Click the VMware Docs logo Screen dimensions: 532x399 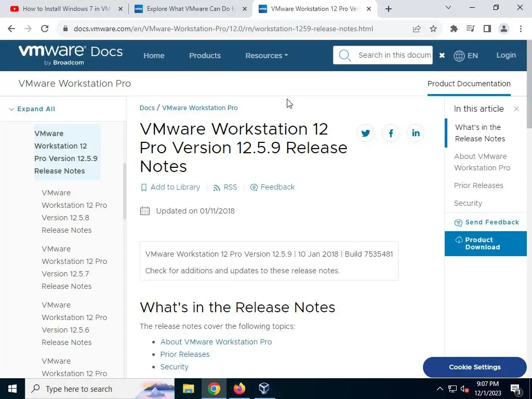[x=71, y=55]
